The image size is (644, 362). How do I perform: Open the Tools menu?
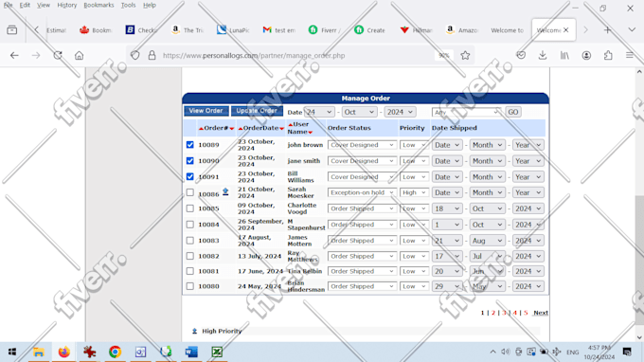[x=128, y=5]
